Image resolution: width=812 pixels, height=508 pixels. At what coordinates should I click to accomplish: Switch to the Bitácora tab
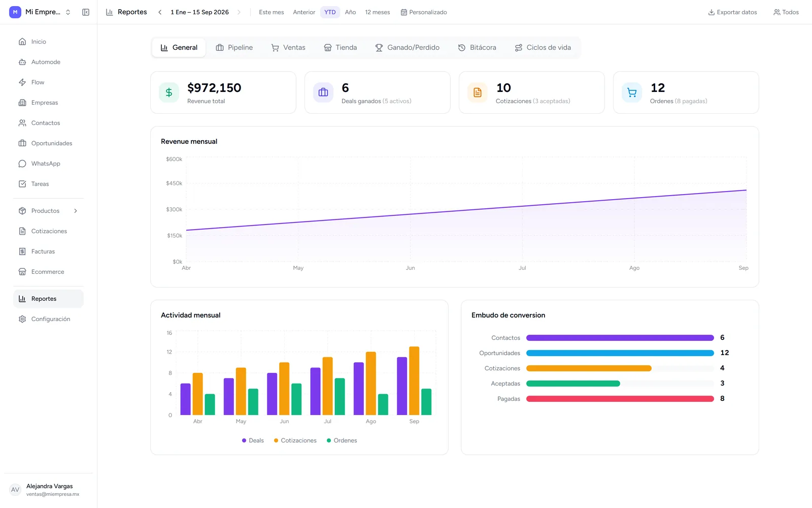coord(477,48)
